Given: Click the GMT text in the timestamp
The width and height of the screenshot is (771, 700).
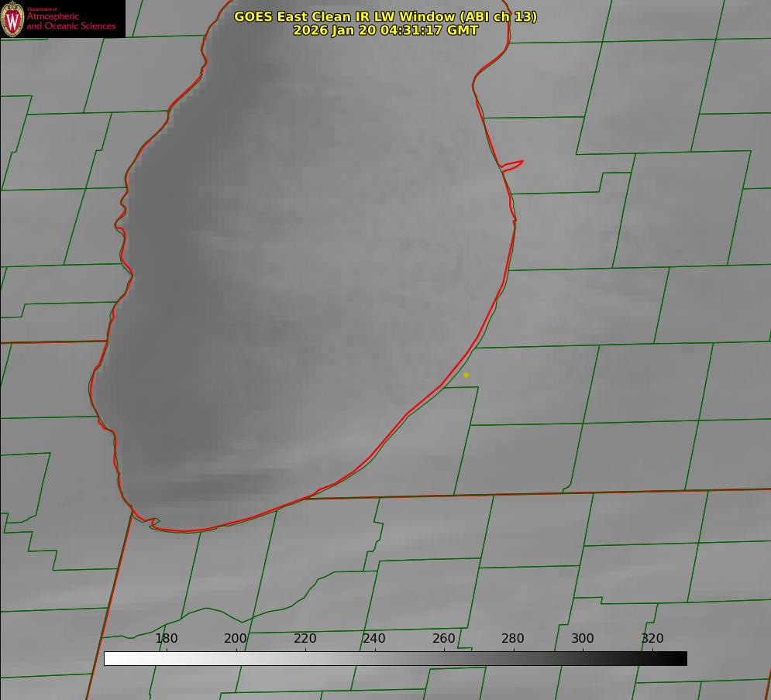Looking at the screenshot, I should (x=463, y=30).
